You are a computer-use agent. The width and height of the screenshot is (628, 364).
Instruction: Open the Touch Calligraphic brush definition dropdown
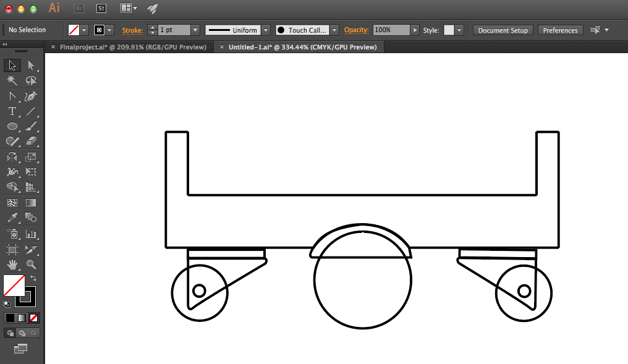click(334, 30)
